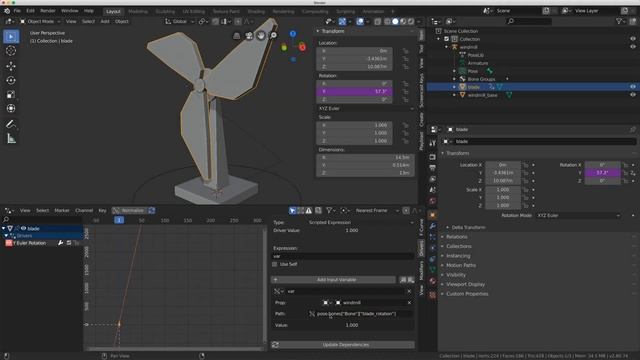Pick the Scale tool in toolbar
The height and width of the screenshot is (360, 640).
[x=11, y=94]
